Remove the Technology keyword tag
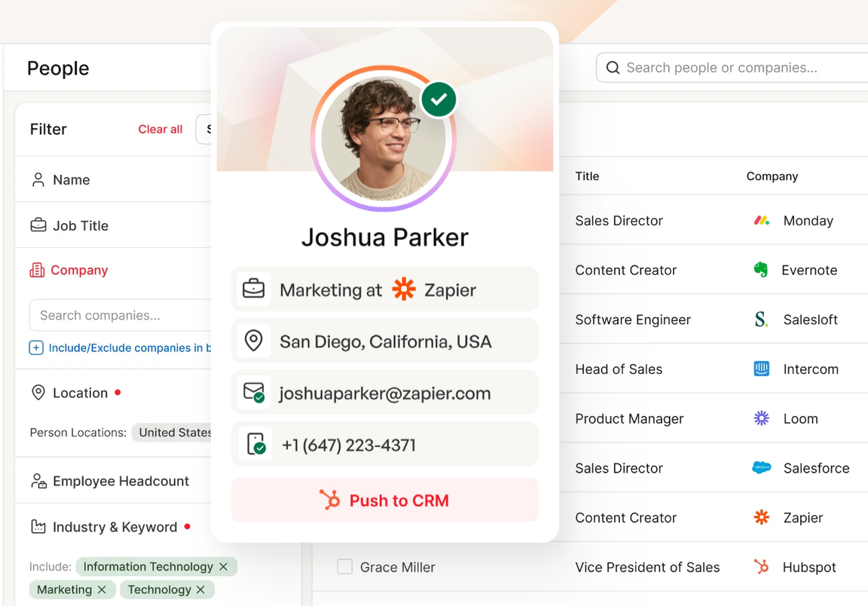The image size is (868, 606). tap(200, 589)
